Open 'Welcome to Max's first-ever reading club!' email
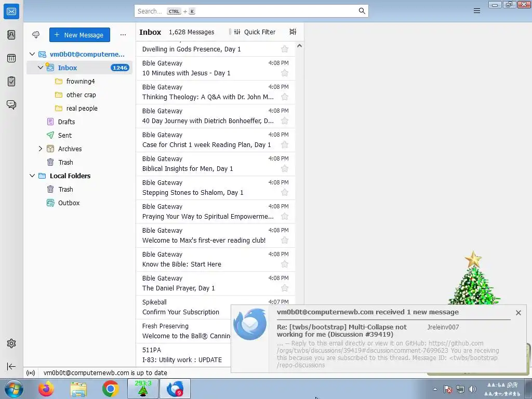The height and width of the screenshot is (399, 532). (x=216, y=235)
